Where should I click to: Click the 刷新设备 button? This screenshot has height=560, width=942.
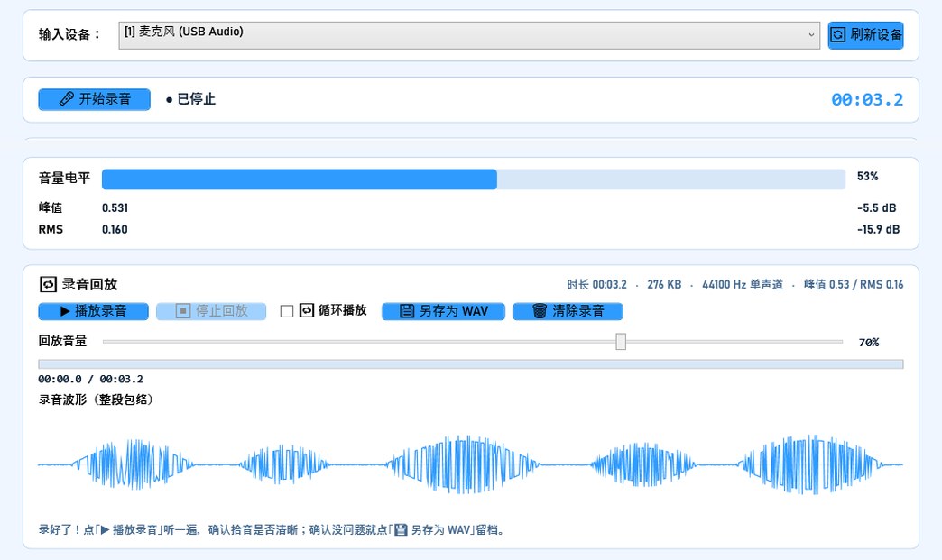865,35
